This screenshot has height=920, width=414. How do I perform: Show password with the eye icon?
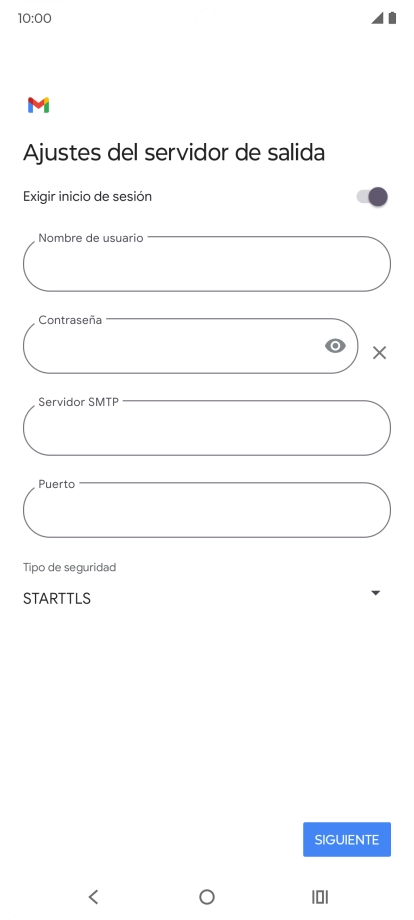335,346
